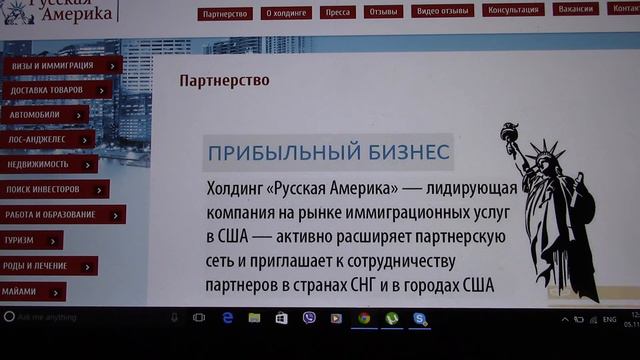
Task: Open Недвижимость section
Action: point(49,164)
